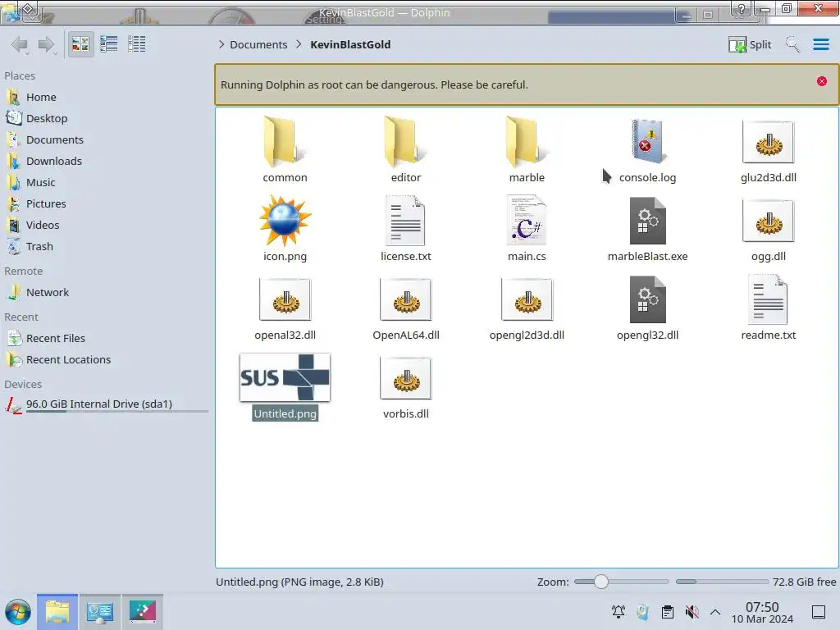Click the free disk space bar

tap(722, 582)
